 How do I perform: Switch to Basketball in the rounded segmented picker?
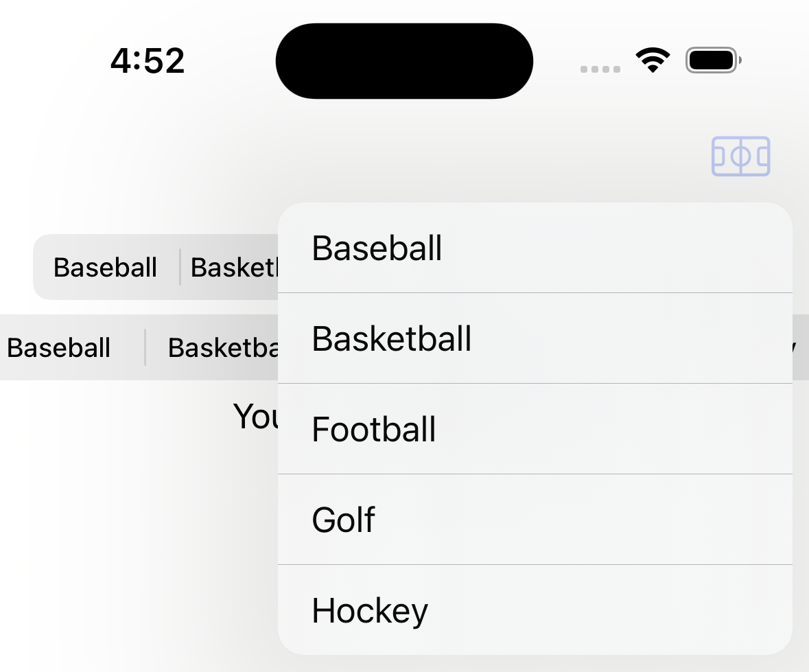pyautogui.click(x=233, y=267)
